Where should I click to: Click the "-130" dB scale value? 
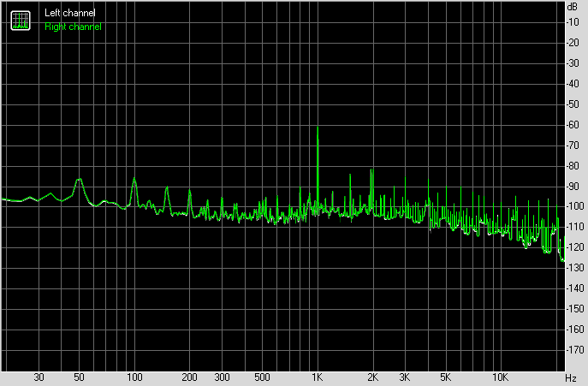point(575,268)
